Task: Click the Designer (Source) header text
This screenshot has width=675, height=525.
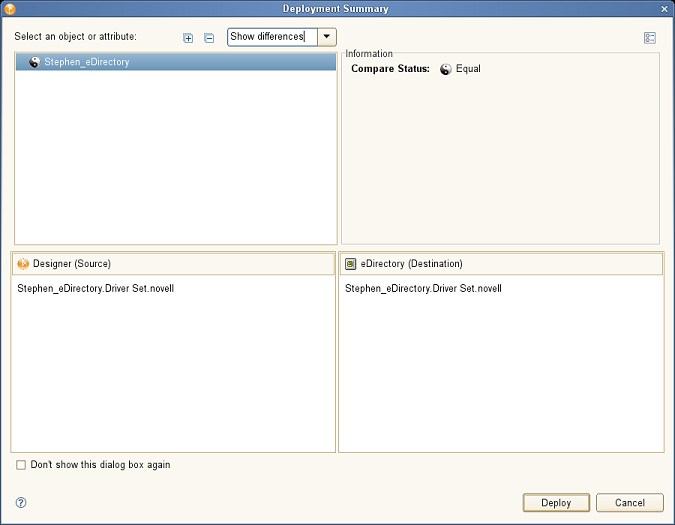Action: tap(72, 264)
